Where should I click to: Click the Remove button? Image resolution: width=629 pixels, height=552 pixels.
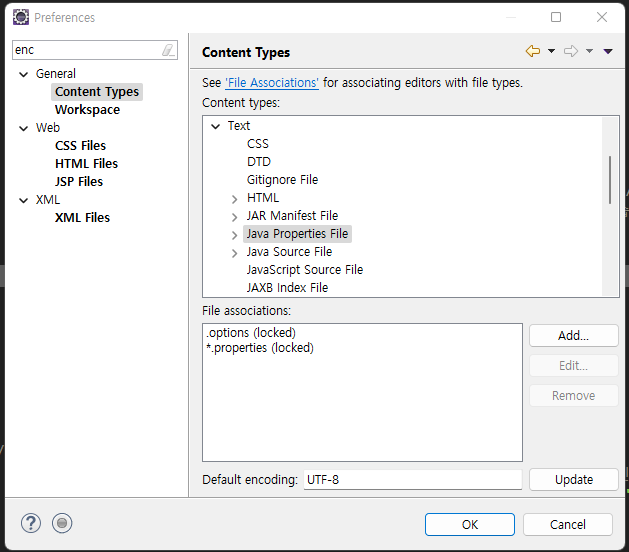574,396
